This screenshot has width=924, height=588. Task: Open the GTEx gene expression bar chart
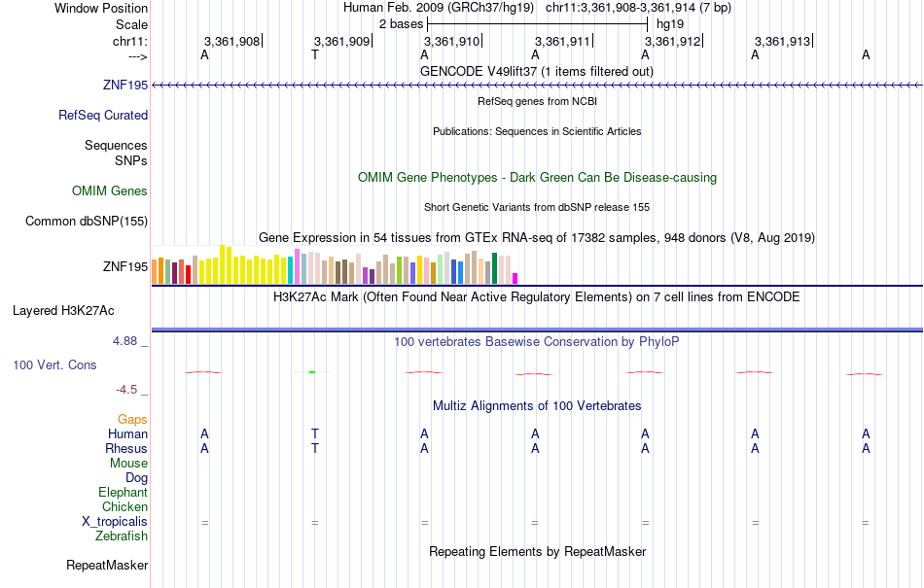[x=335, y=265]
